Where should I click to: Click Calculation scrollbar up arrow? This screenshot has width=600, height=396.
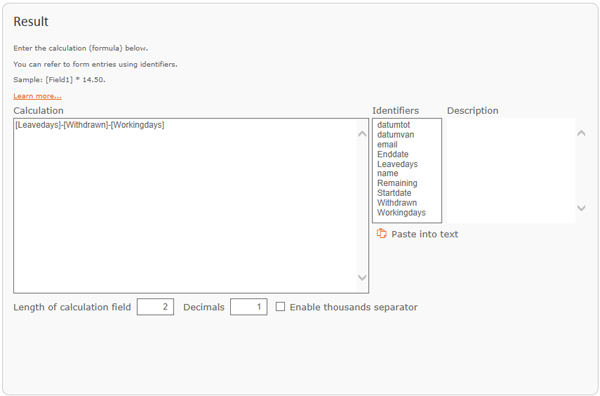[362, 134]
